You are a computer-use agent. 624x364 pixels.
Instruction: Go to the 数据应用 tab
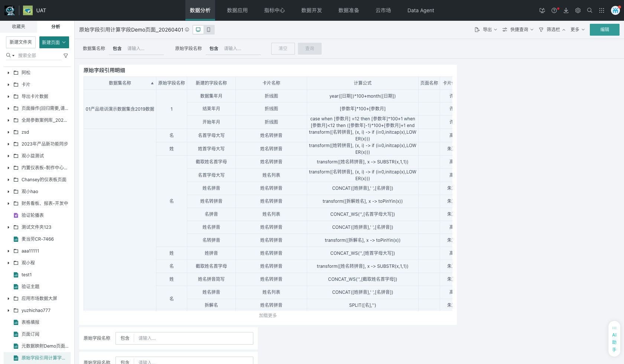[237, 10]
